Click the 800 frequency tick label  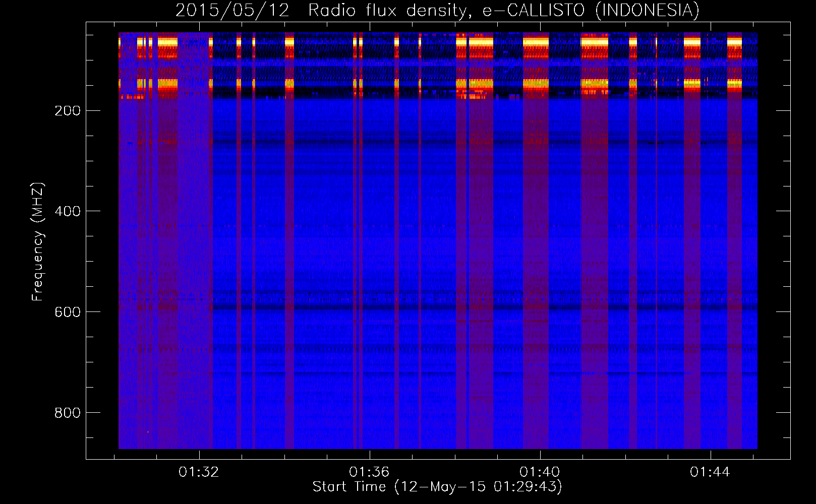click(68, 413)
